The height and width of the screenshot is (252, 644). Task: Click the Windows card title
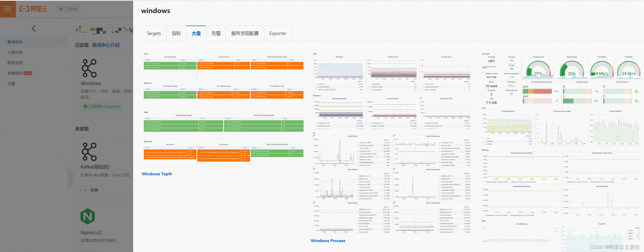point(91,83)
